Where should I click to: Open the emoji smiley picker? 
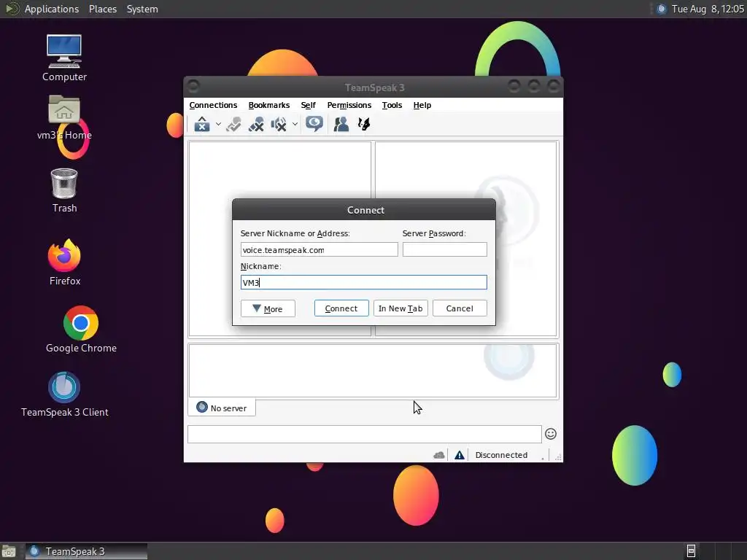coord(551,434)
